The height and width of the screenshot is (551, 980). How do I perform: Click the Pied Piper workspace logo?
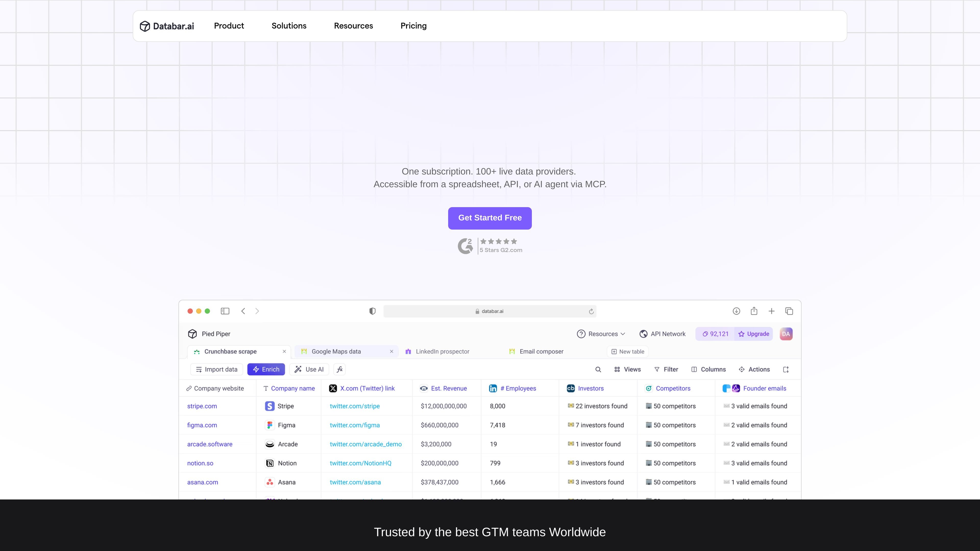192,334
